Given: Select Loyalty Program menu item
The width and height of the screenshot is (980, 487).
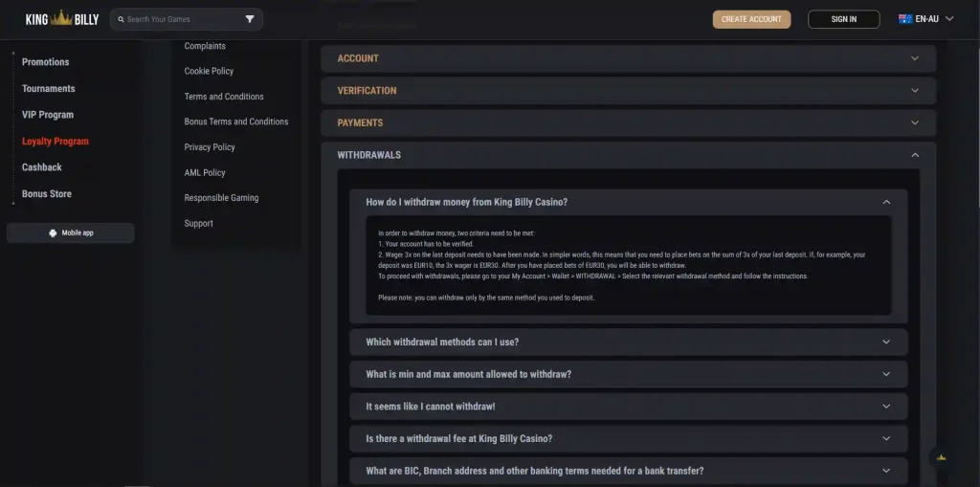Looking at the screenshot, I should [55, 142].
